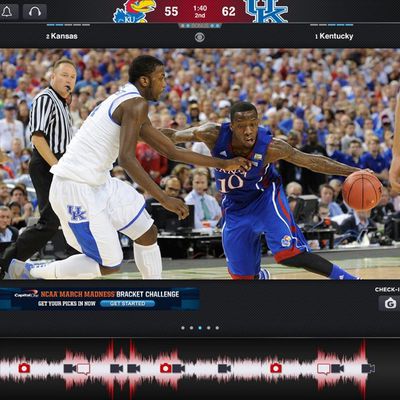
Task: Click the CBS eye network logo
Action: (200, 37)
